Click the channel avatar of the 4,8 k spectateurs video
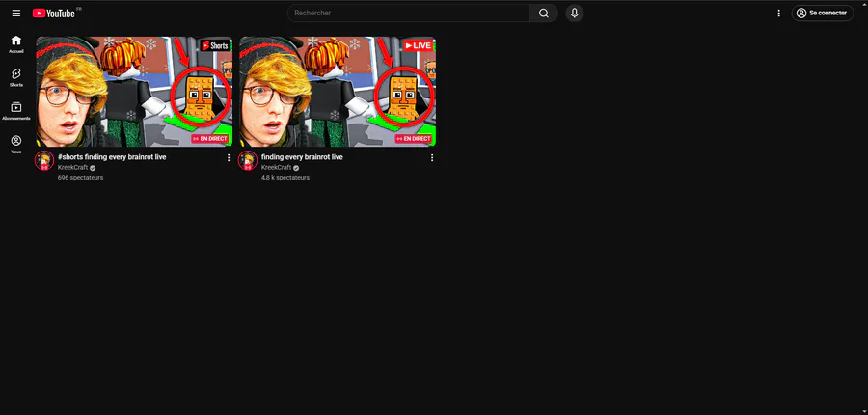 [248, 160]
